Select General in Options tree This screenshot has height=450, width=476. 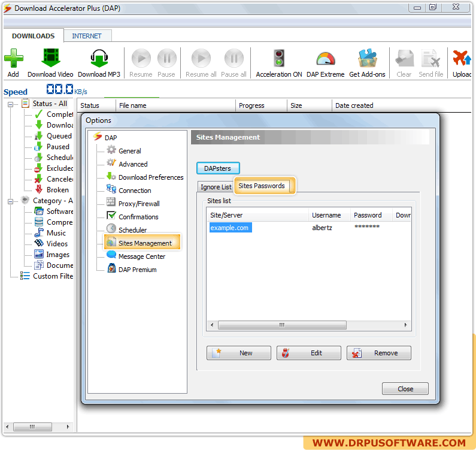click(x=124, y=151)
